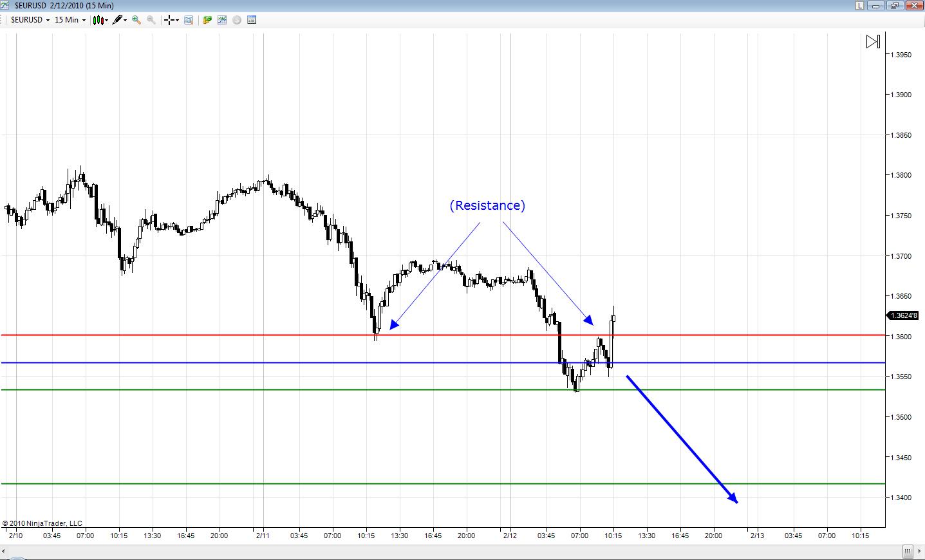Click the scroll-to-latest-bar arrow on chart

point(873,42)
